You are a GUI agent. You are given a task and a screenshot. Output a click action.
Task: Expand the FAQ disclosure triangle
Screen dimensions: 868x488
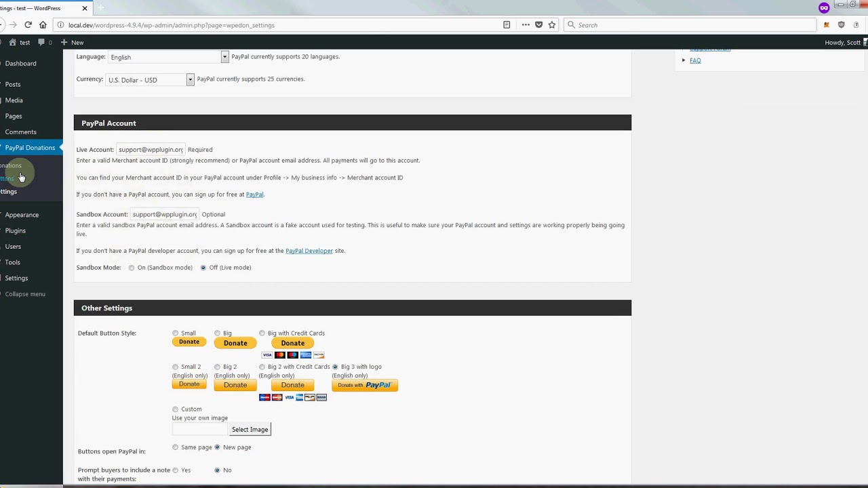684,60
